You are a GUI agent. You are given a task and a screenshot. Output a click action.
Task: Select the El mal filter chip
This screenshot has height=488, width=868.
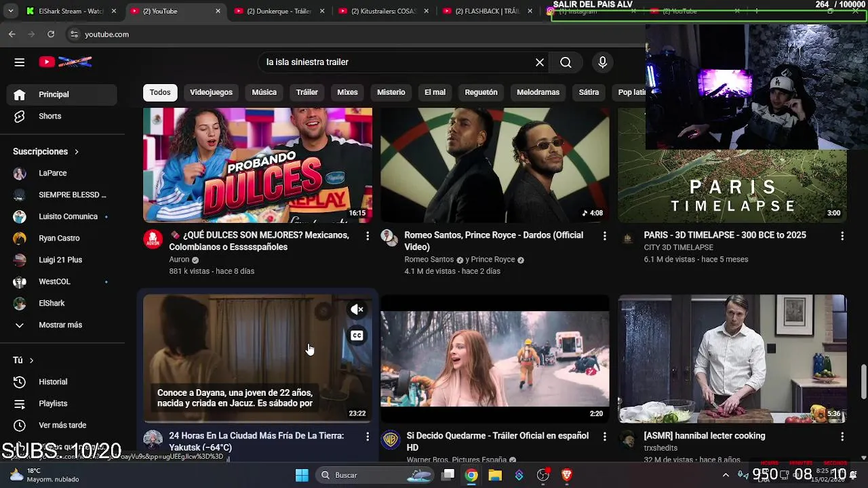[435, 92]
